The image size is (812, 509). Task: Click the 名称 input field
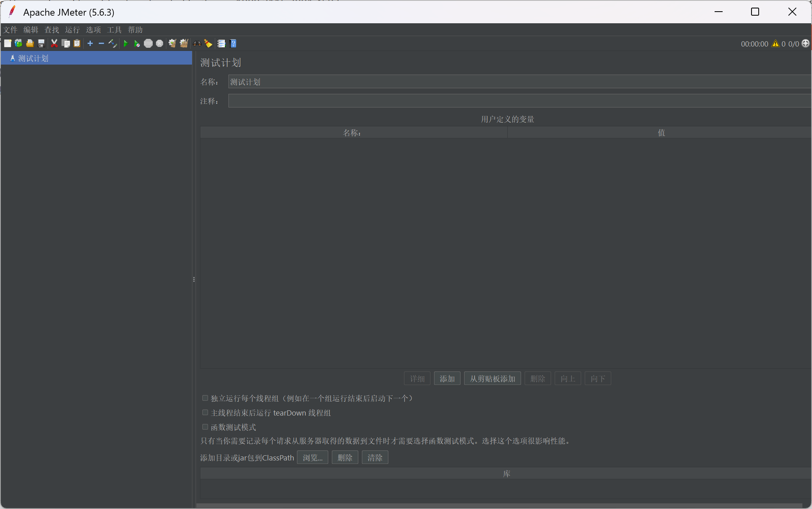pyautogui.click(x=520, y=82)
